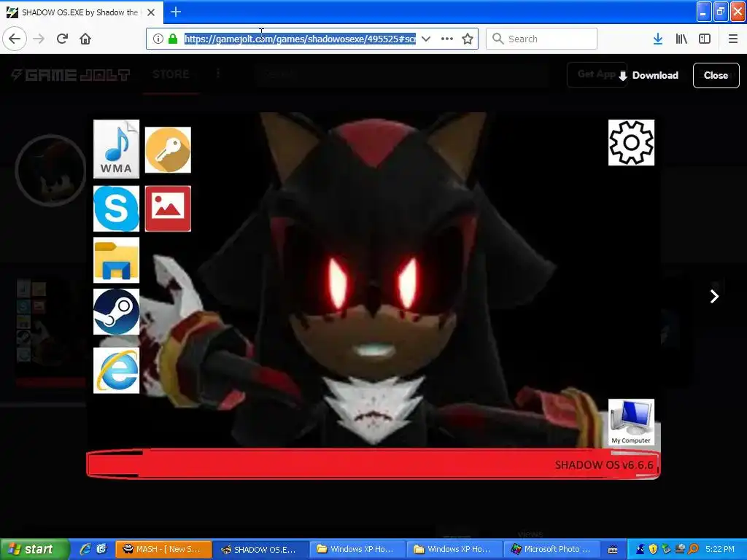The image size is (747, 560).
Task: Launch the Internet Explorer icon in screenshot
Action: click(116, 370)
